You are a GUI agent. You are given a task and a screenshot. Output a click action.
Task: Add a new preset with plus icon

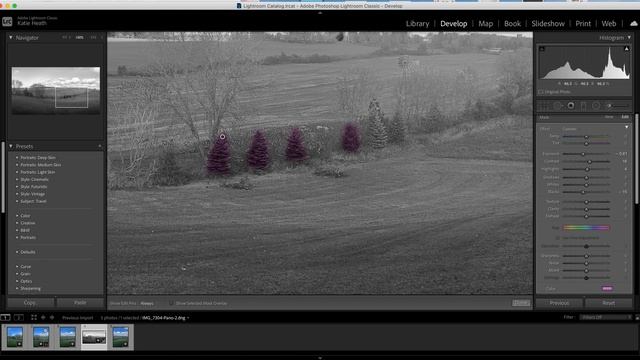coord(100,146)
